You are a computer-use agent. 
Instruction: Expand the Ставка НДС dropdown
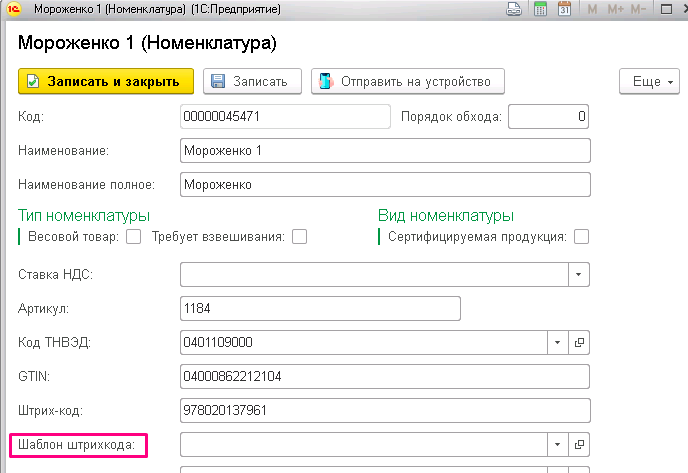[x=579, y=273]
